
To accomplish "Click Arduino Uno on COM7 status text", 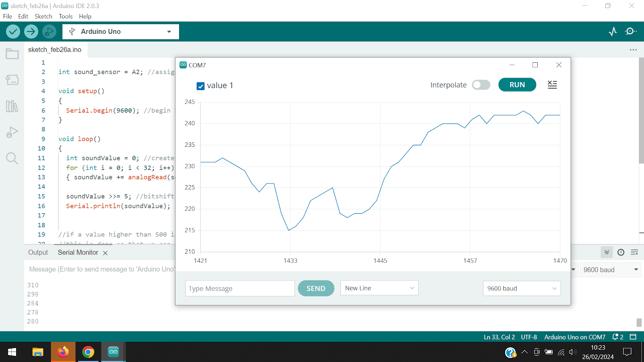I will 575,337.
